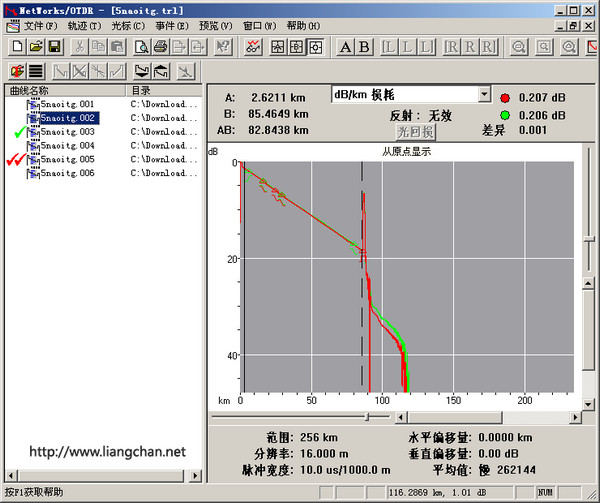The height and width of the screenshot is (503, 600).
Task: Open the 文件(F) menu
Action: click(40, 25)
